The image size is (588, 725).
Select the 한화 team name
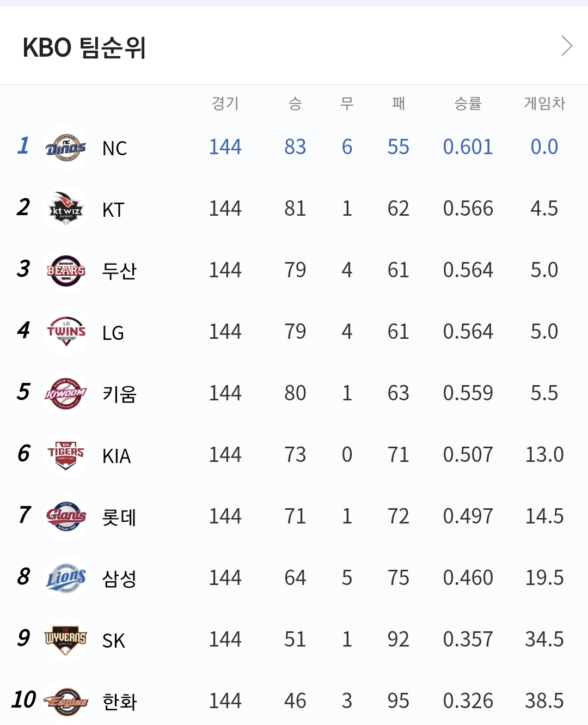coord(119,702)
